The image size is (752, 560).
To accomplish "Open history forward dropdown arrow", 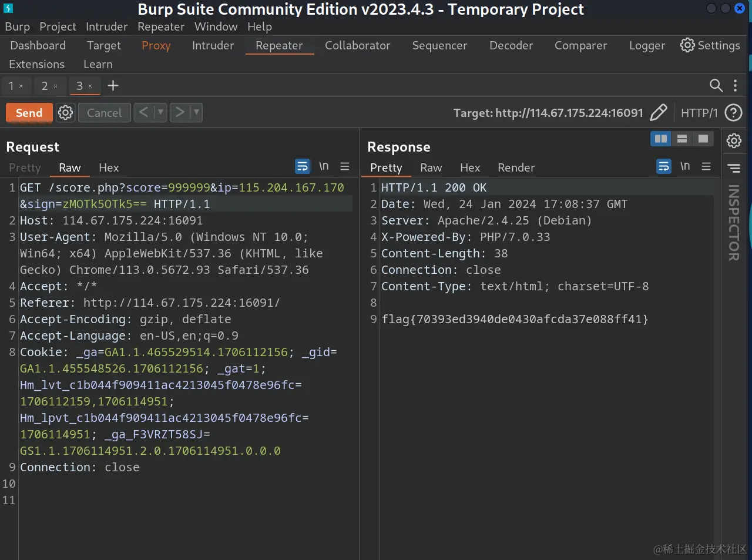I will coord(196,112).
